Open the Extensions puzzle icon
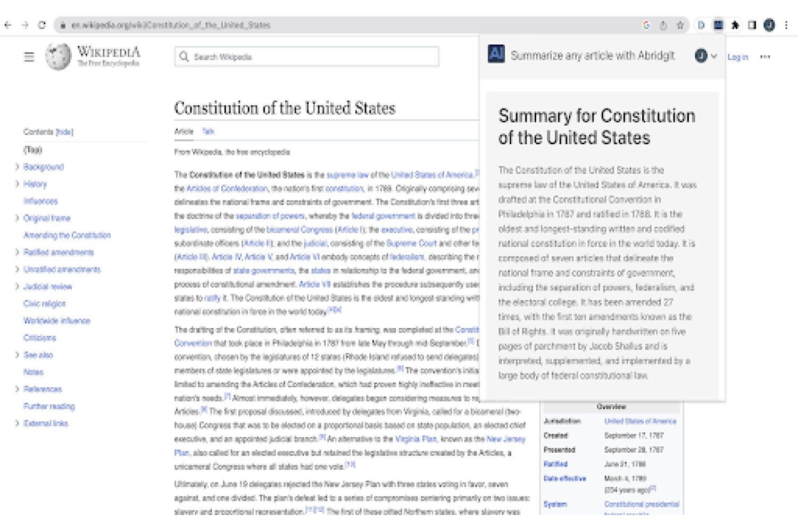 point(735,25)
